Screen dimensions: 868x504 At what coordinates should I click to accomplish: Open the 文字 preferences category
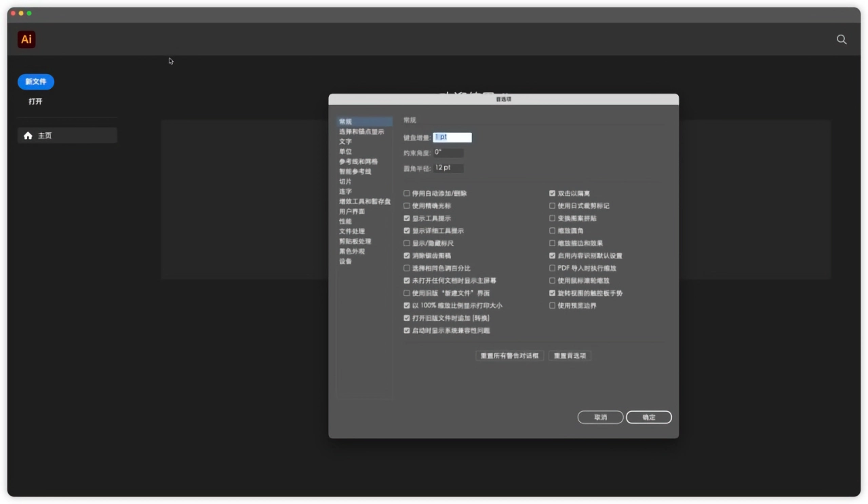tap(346, 142)
